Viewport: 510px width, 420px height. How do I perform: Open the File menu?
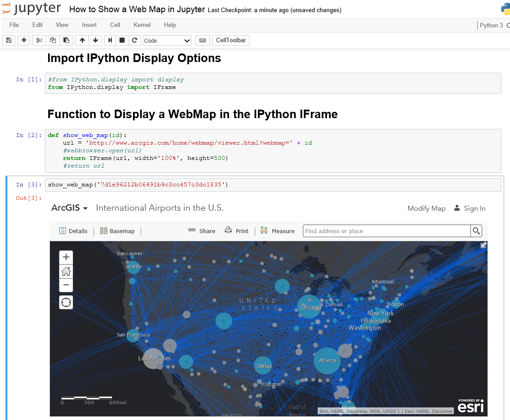(x=14, y=25)
